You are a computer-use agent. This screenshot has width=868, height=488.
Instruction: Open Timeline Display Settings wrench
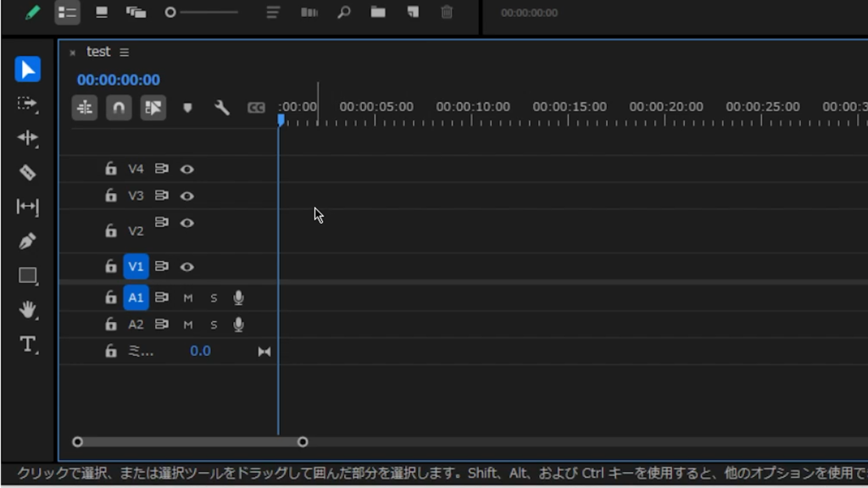pos(222,108)
